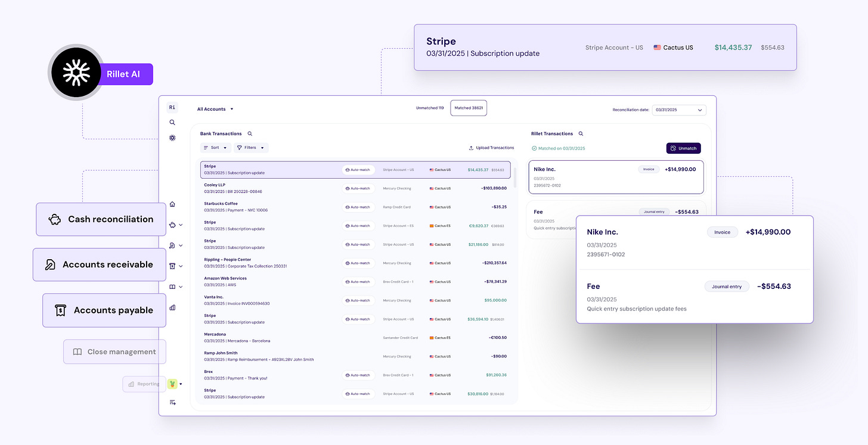Click the Bank Transactions list scrollbar
Screen dimensions: 868x445
coord(514,178)
